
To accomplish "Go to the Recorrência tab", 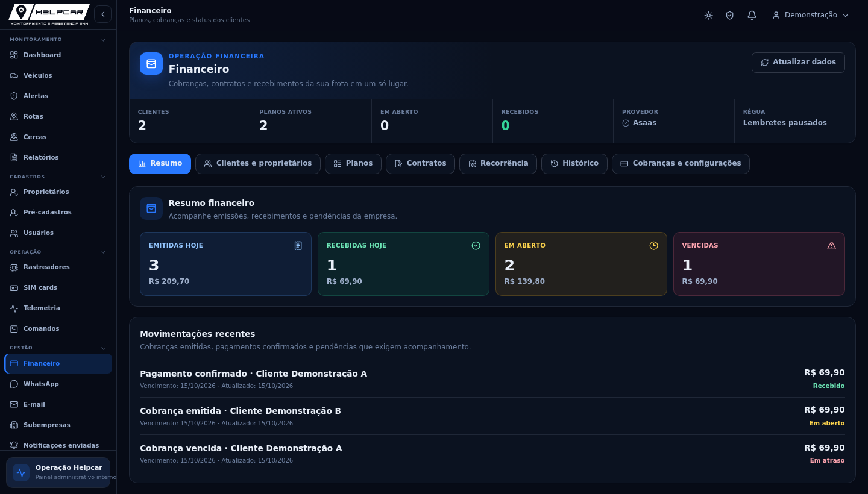I will 498,164.
